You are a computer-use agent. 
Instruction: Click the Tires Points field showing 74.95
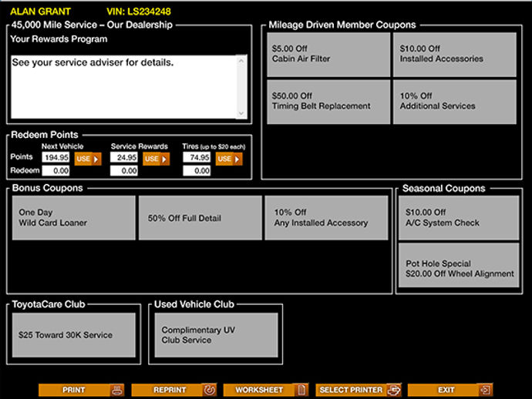(x=197, y=157)
